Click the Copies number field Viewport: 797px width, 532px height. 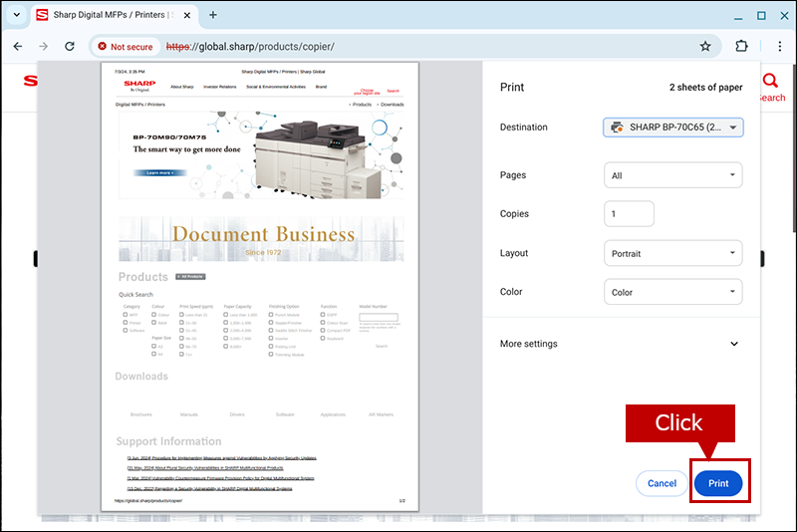click(629, 214)
